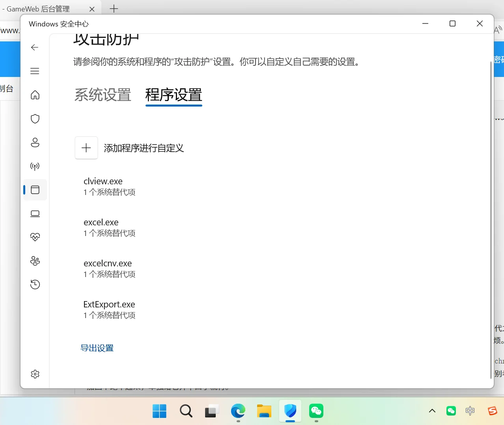Select the 程序设置 tab

[x=174, y=95]
